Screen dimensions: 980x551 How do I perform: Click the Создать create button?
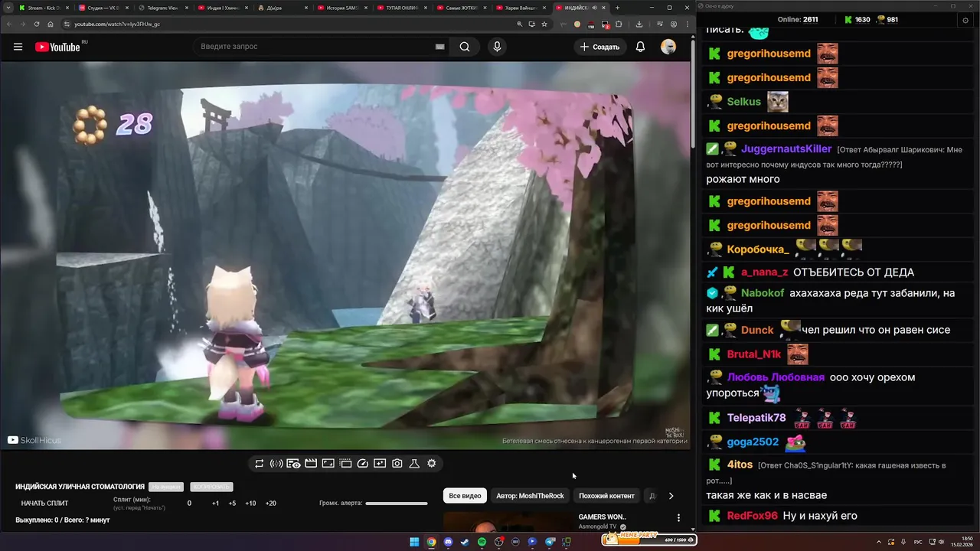(599, 47)
